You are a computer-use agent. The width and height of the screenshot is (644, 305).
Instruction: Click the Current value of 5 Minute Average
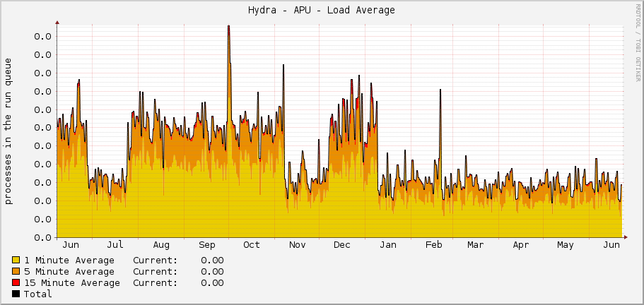(212, 271)
